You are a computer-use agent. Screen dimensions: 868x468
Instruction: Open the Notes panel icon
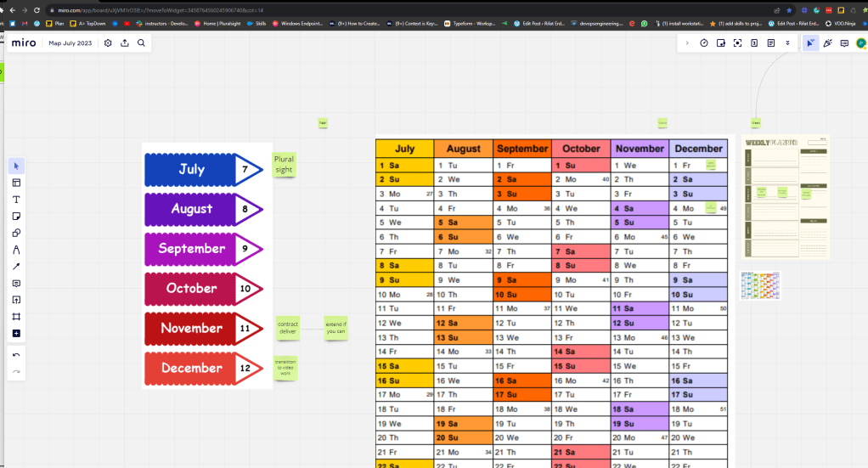click(770, 42)
